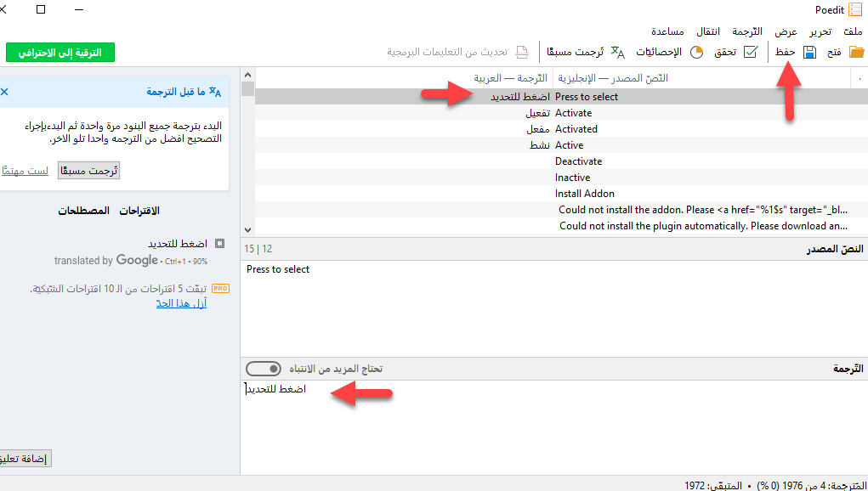Screen dimensions: 868x491
Task: Click the source text 'Press to select' in editor
Action: (278, 269)
